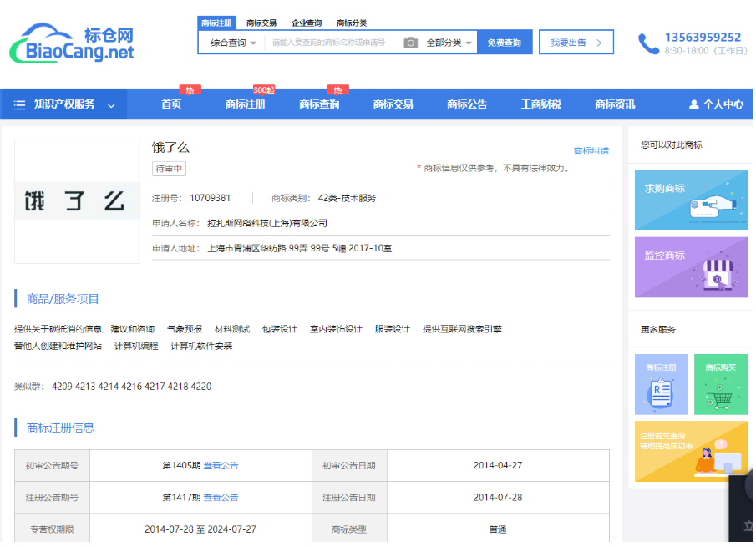This screenshot has height=547, width=756.
Task: Click 查看公告 link for 第1405期
Action: click(221, 465)
